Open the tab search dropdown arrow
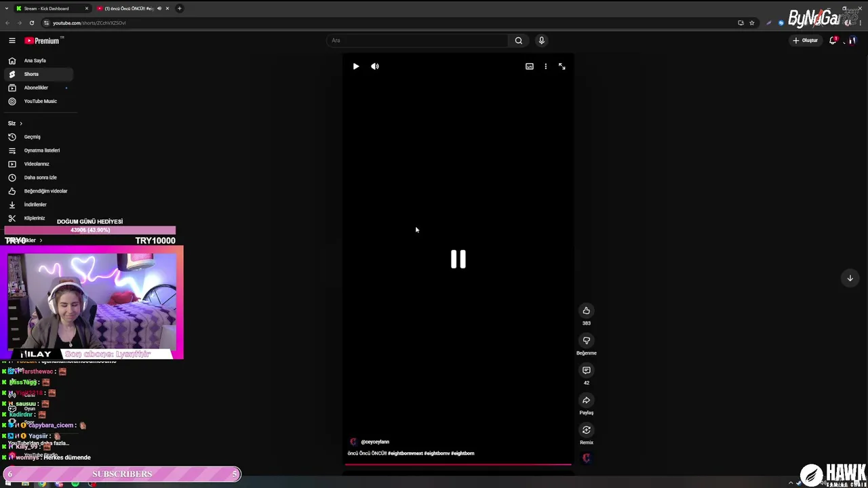This screenshot has width=868, height=488. [6, 9]
